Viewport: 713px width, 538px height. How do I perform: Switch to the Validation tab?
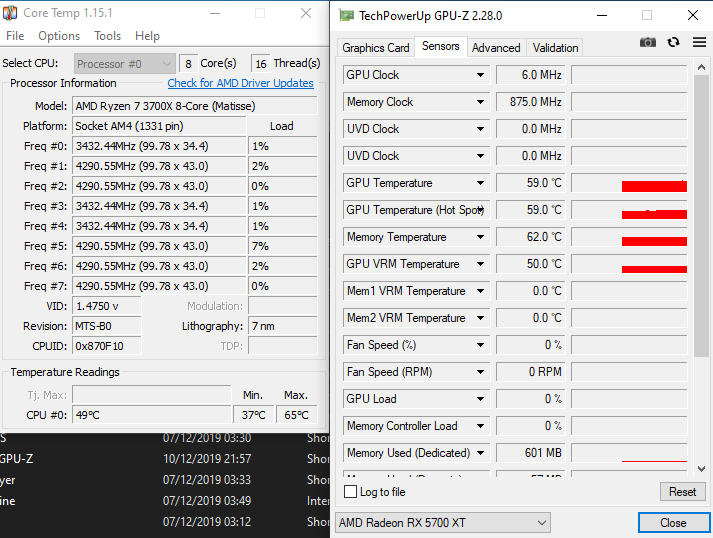pos(555,48)
